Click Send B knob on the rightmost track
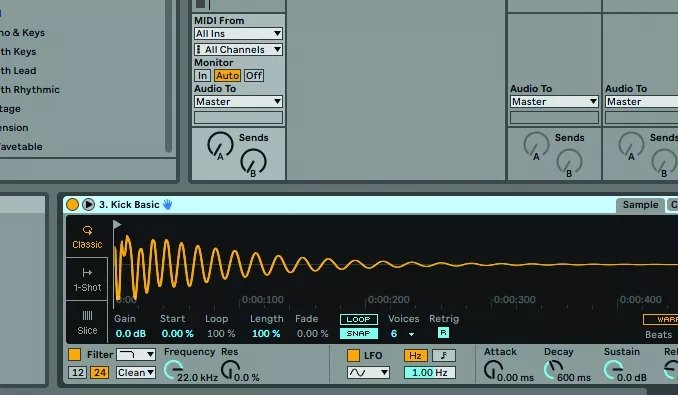Screen dimensions: 678x395 coord(664,161)
